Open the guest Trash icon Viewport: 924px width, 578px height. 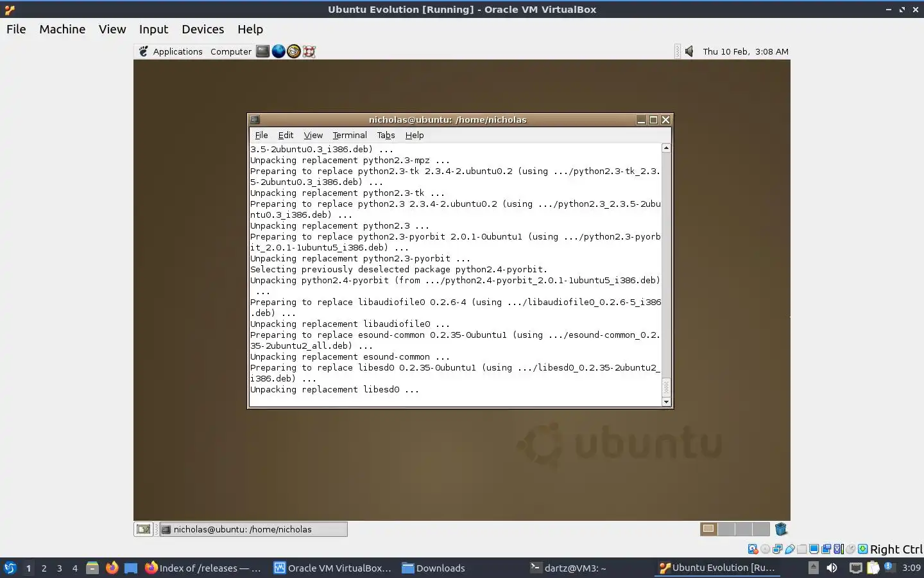point(781,529)
